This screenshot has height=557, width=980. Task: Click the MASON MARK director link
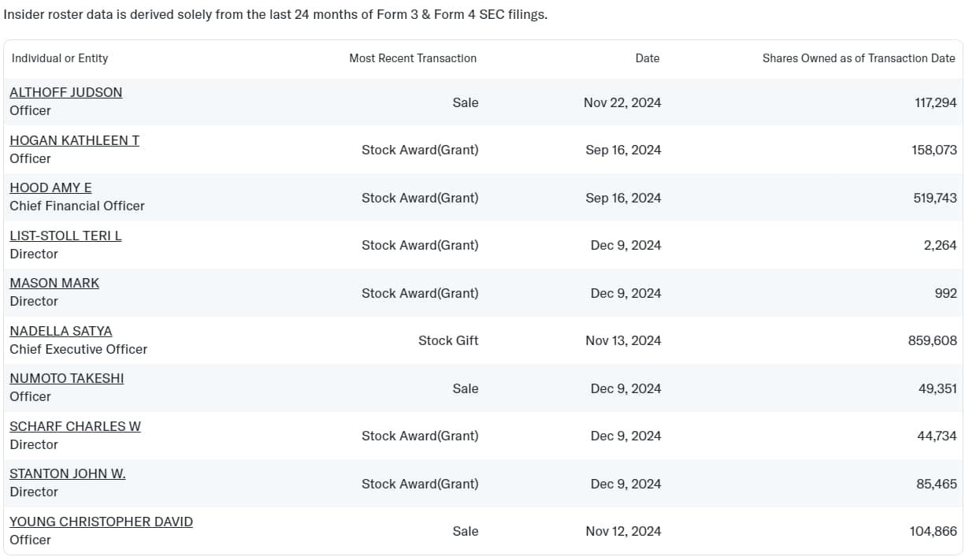(54, 283)
